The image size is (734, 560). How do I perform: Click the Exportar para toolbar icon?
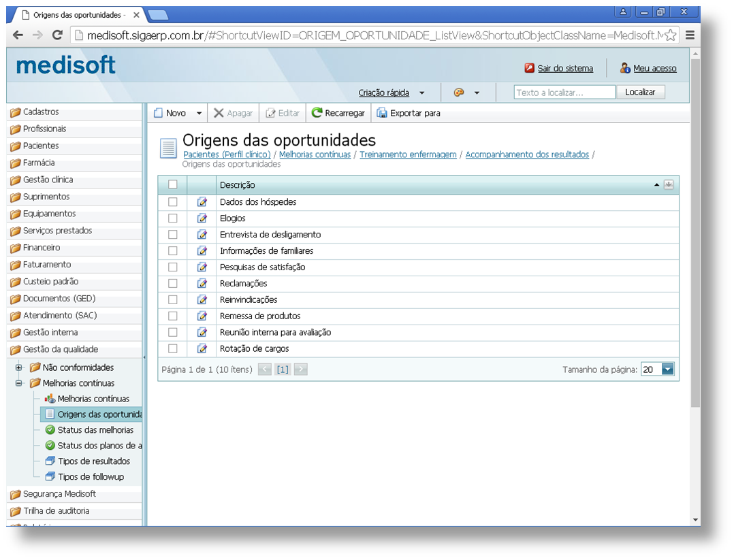coord(382,113)
